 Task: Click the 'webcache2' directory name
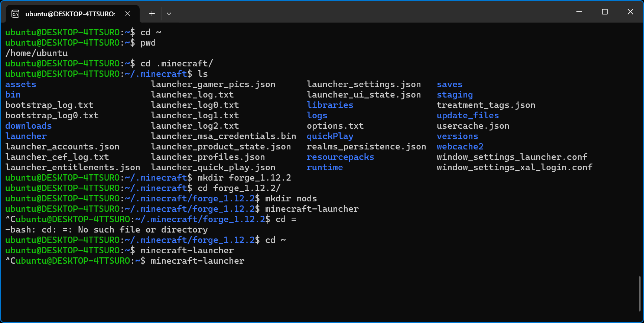[460, 147]
